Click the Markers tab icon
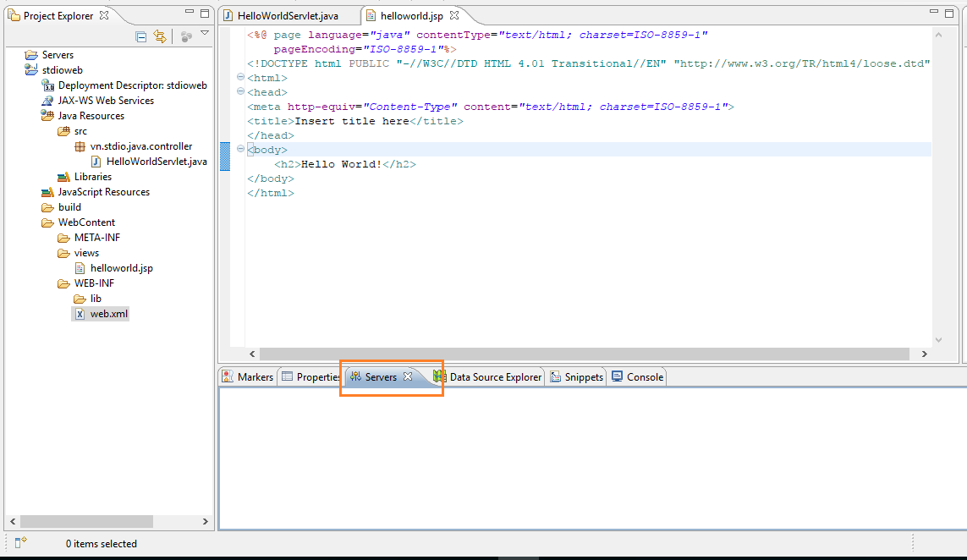967x560 pixels. 228,376
